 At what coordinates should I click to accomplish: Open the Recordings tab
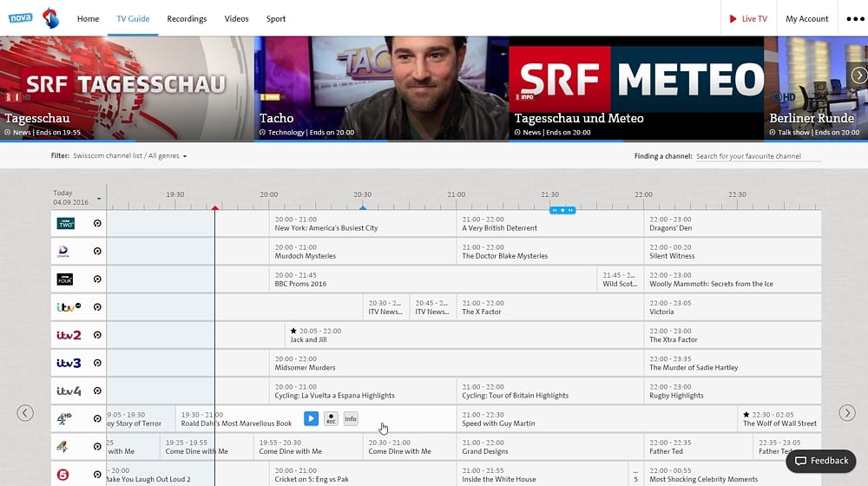[x=187, y=19]
